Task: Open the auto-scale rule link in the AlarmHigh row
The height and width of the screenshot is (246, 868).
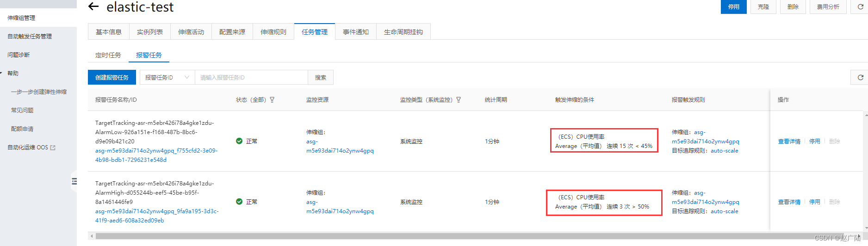Action: pyautogui.click(x=725, y=211)
